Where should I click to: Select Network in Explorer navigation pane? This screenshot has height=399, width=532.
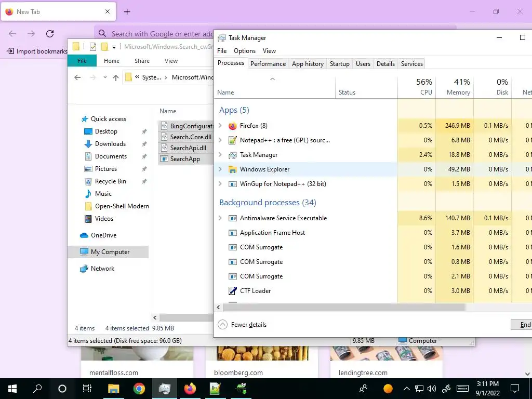click(102, 269)
